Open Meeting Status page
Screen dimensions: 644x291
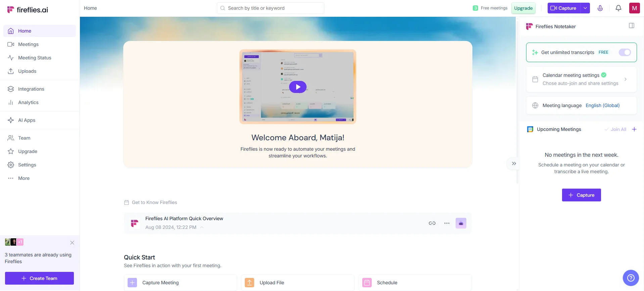40,58
